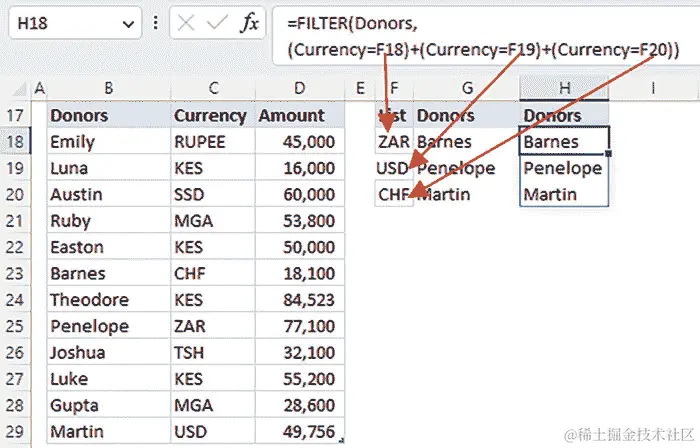Click Penelope in column H
The image size is (700, 448).
pyautogui.click(x=564, y=168)
